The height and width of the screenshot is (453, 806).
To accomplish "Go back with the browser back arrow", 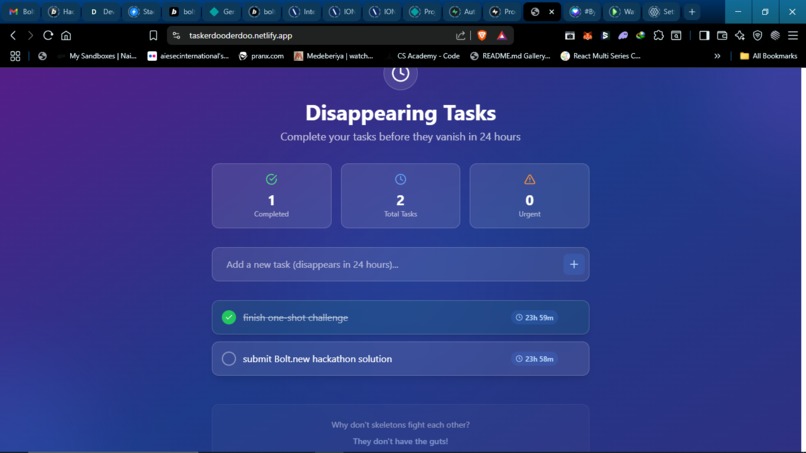I will (x=13, y=35).
